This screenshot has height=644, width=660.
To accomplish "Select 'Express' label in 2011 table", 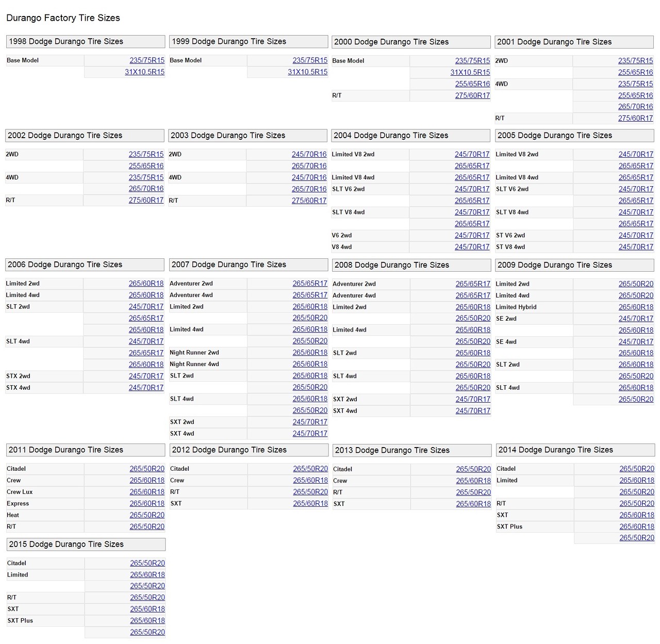I will [18, 504].
